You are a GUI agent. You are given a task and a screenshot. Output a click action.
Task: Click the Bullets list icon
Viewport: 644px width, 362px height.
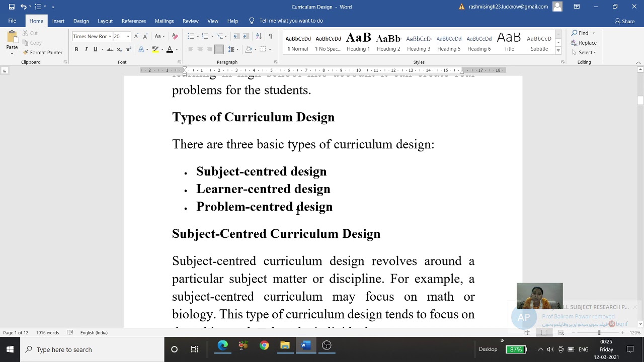pos(191,36)
